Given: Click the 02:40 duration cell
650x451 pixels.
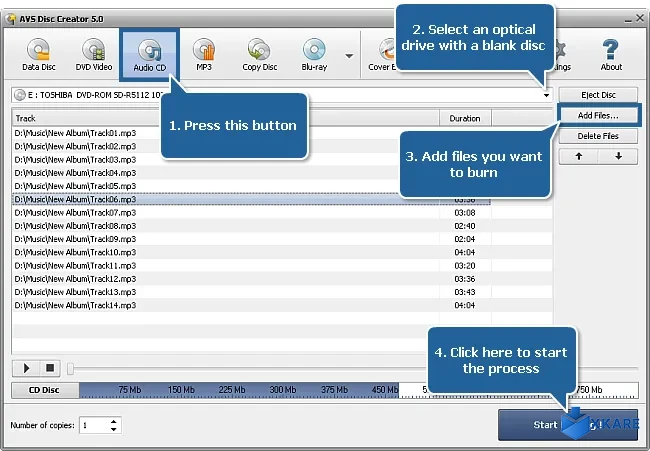Looking at the screenshot, I should [x=465, y=226].
